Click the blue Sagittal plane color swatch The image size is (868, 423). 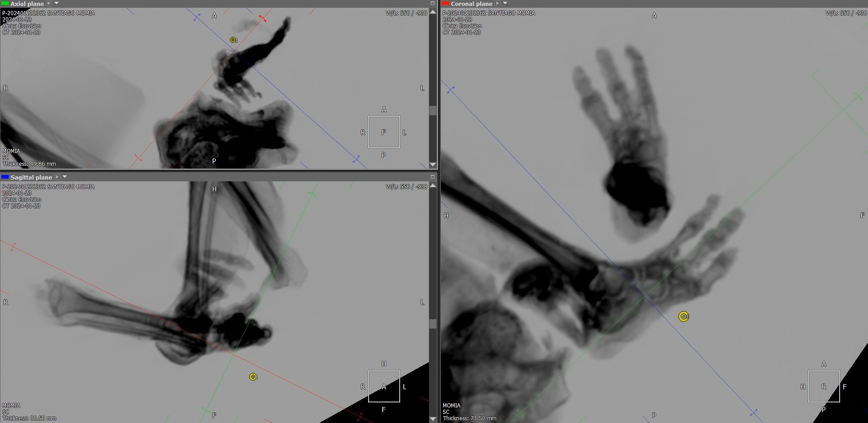coord(5,177)
